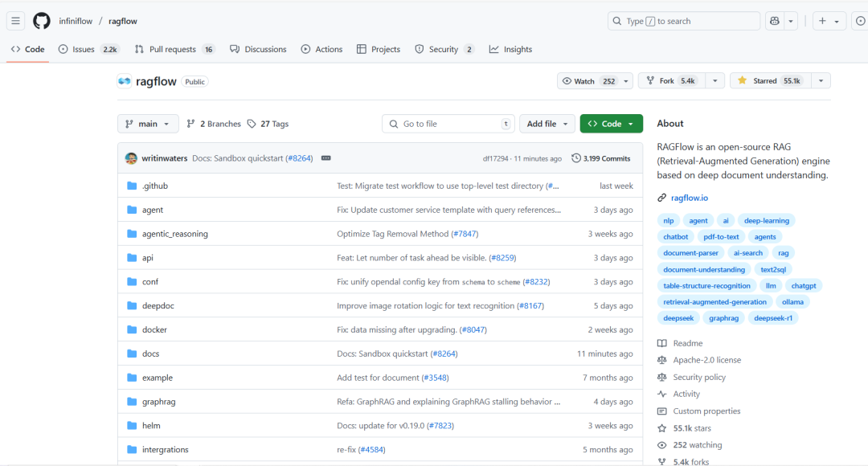The width and height of the screenshot is (868, 466).
Task: Open the api folder
Action: tap(147, 258)
